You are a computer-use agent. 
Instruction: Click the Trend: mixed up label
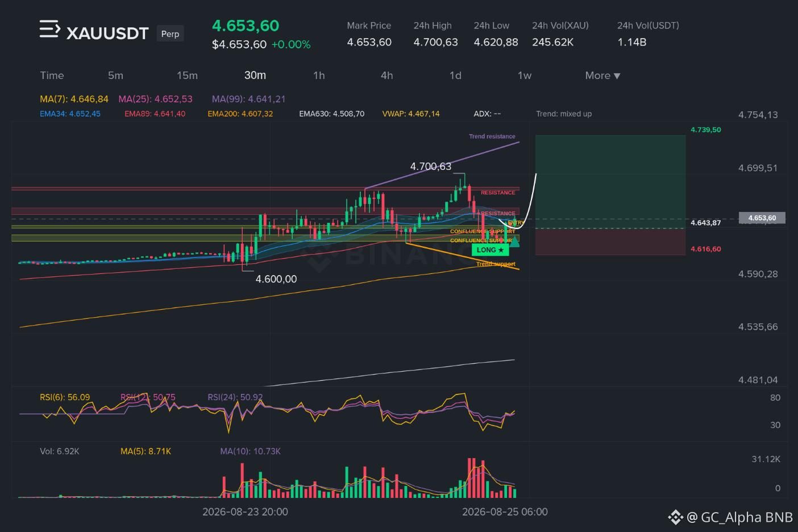tap(563, 114)
